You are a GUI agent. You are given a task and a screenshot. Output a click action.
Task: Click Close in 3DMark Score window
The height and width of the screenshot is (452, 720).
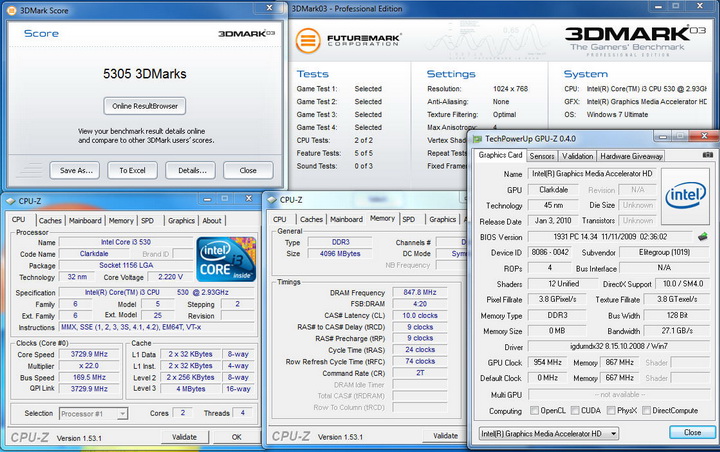(248, 170)
